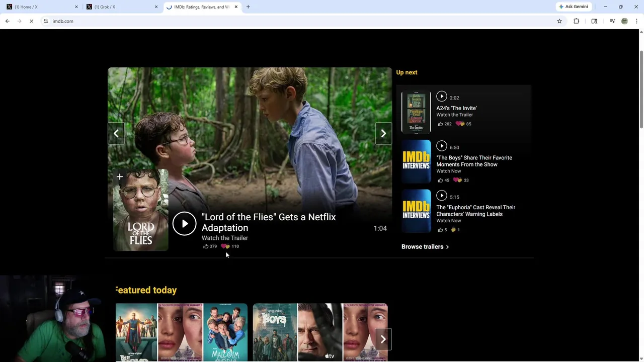View site information for imdb.com
The width and height of the screenshot is (644, 362).
coord(46,21)
